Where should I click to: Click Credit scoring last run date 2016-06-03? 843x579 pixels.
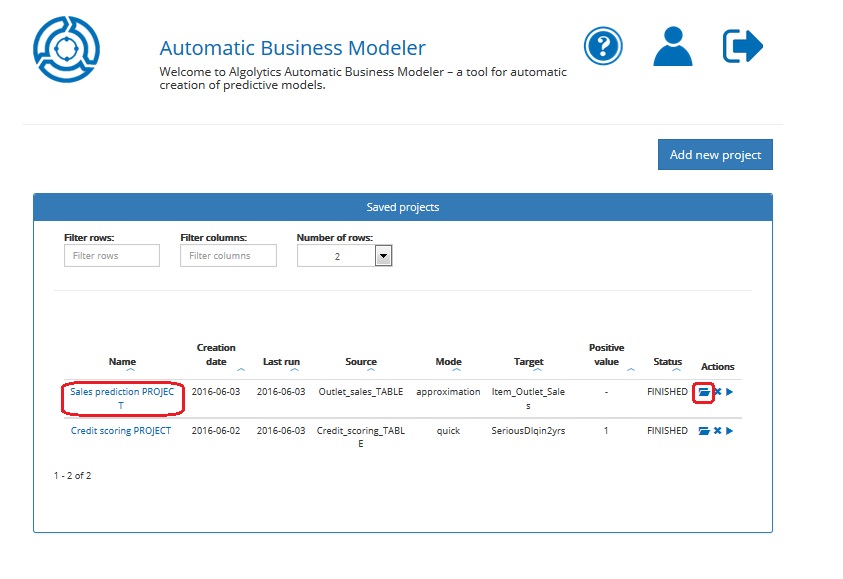[x=281, y=431]
